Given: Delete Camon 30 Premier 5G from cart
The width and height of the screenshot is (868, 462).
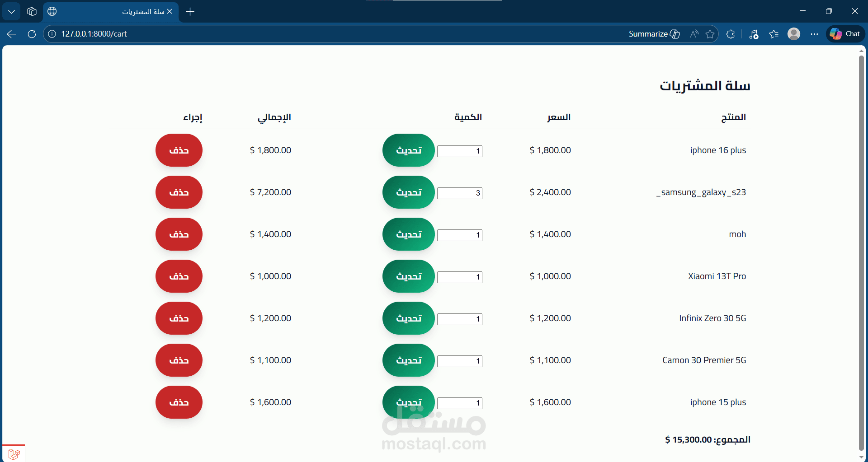Looking at the screenshot, I should (179, 360).
